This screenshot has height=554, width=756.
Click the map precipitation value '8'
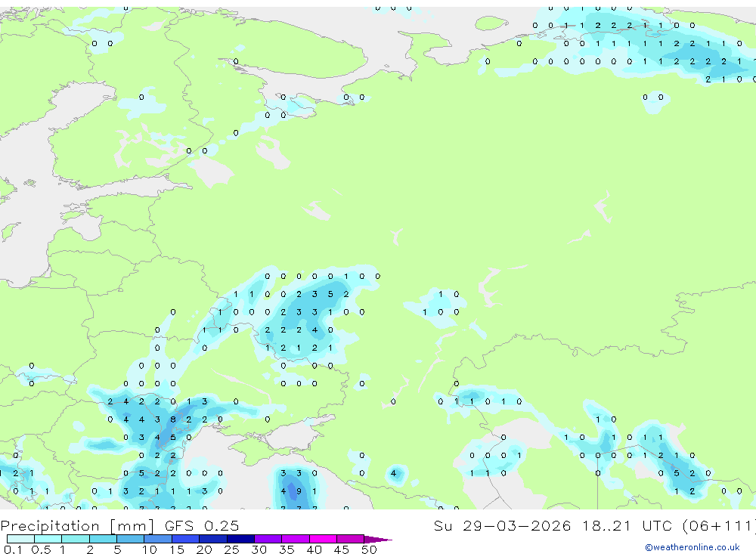click(x=173, y=419)
